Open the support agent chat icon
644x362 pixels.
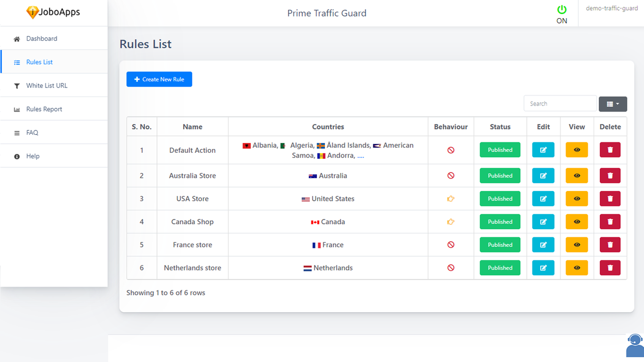click(634, 345)
